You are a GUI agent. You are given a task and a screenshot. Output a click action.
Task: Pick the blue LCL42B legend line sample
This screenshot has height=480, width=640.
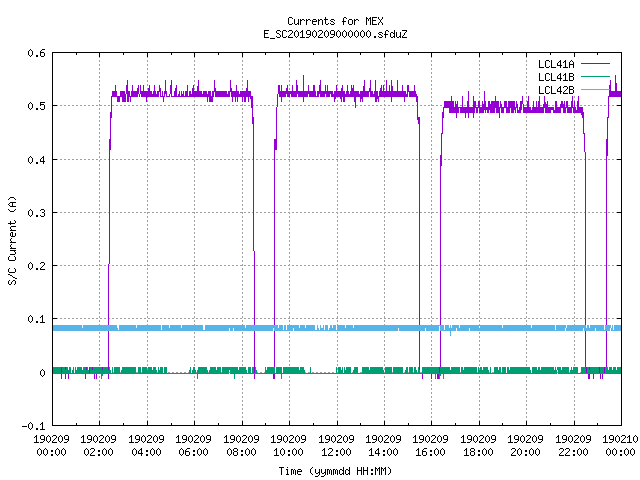tap(595, 89)
